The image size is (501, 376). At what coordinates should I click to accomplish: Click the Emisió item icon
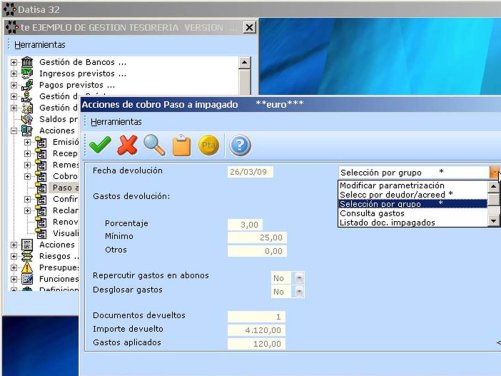(x=41, y=142)
